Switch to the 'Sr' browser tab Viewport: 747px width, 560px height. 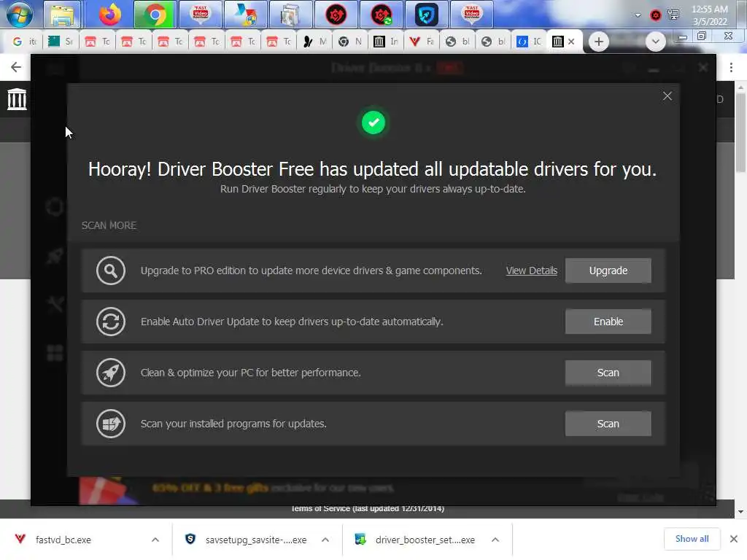coord(61,42)
